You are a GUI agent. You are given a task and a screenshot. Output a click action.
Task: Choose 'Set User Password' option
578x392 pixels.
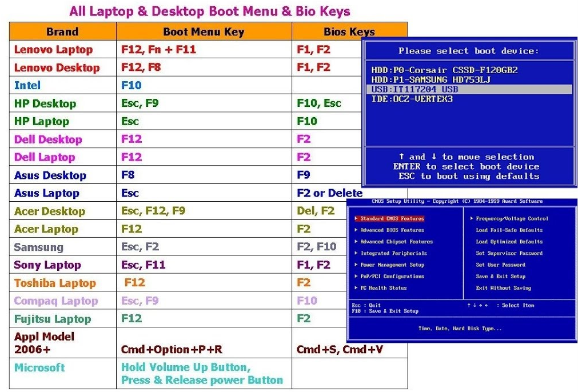coord(500,265)
